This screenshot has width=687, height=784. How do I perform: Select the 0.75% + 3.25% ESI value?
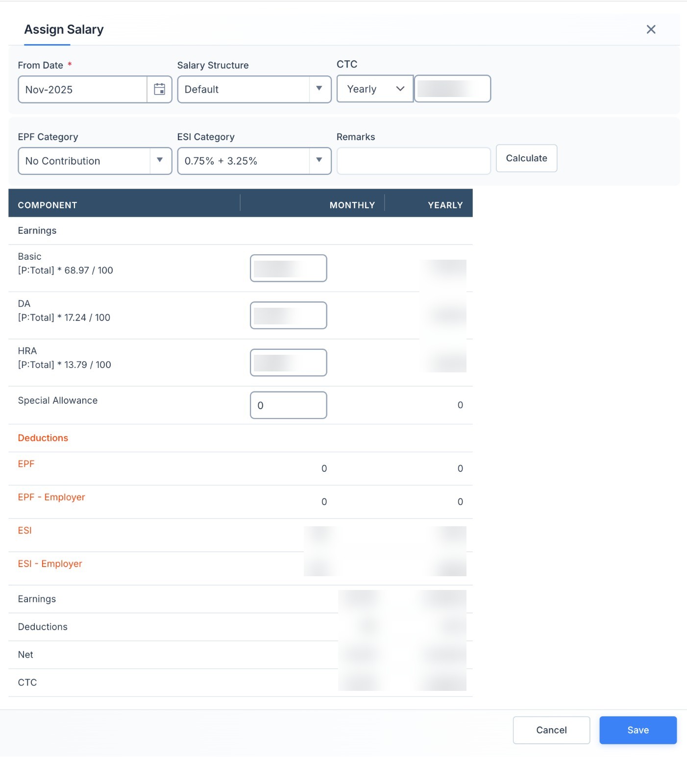click(x=221, y=161)
